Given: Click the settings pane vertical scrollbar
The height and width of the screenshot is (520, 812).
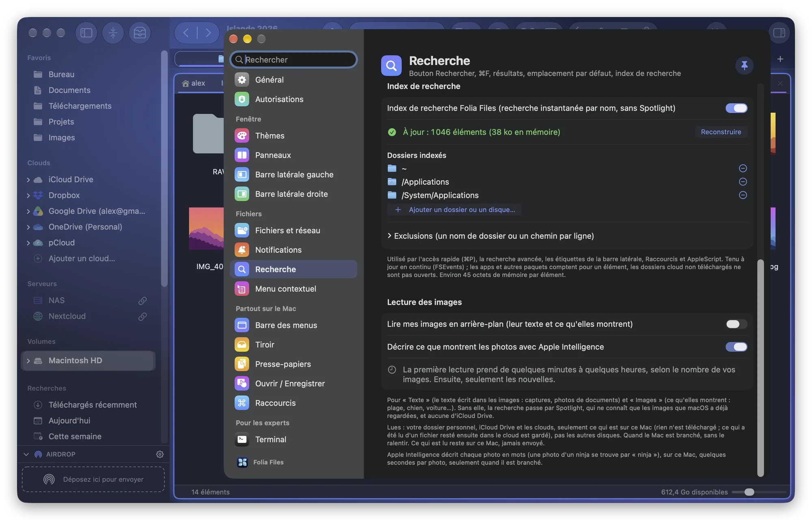Looking at the screenshot, I should pyautogui.click(x=760, y=367).
